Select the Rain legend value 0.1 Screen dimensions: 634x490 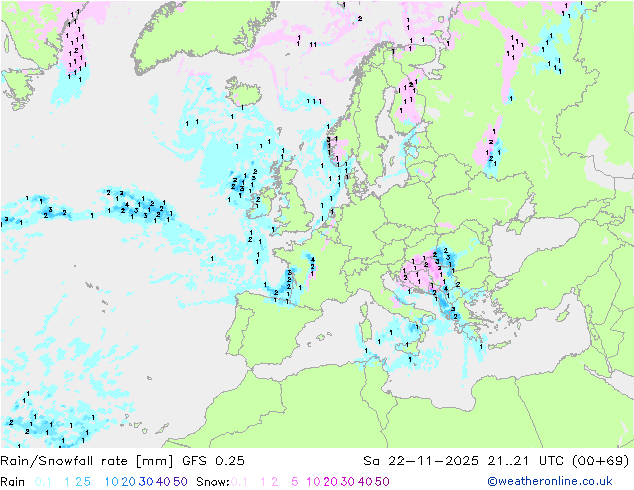coord(43,482)
